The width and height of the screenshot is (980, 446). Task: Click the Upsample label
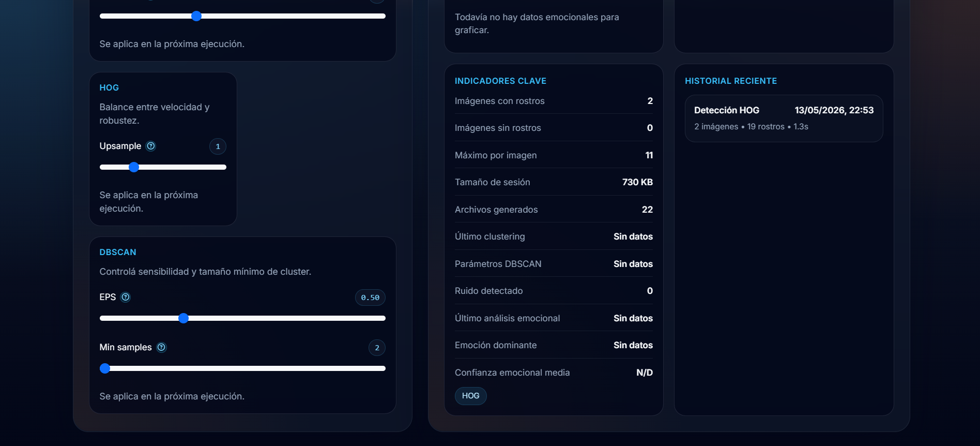tap(120, 146)
